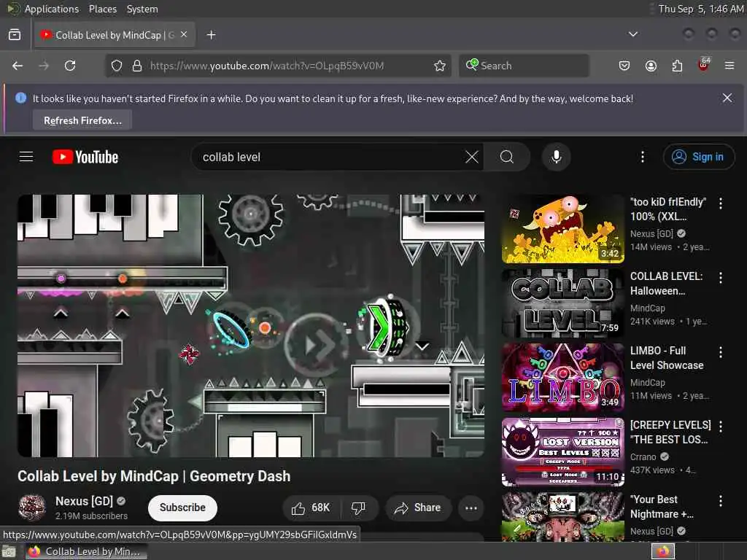Open Pocket save icon in toolbar
The image size is (747, 560).
point(624,66)
